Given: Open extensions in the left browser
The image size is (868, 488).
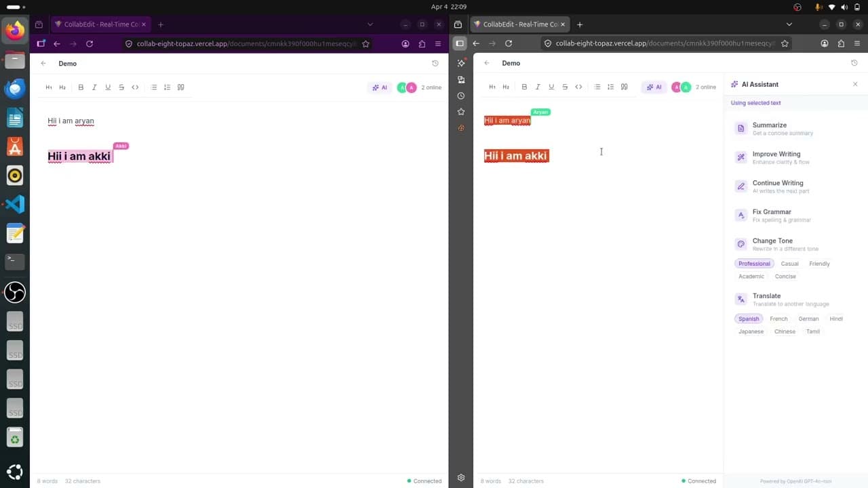Looking at the screenshot, I should (422, 43).
